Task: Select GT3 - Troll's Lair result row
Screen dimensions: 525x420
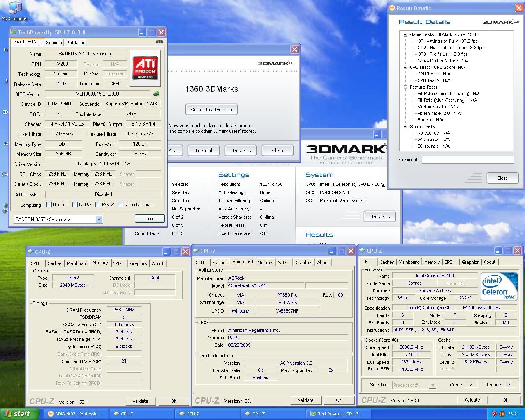Action: (x=443, y=55)
